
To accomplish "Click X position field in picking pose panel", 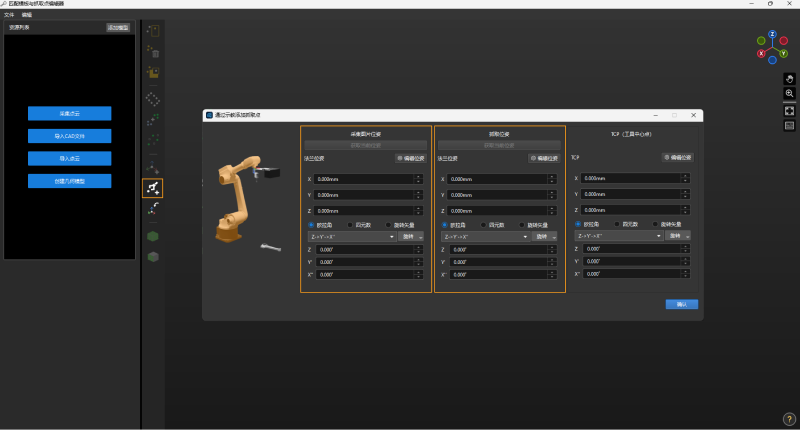I will click(502, 179).
